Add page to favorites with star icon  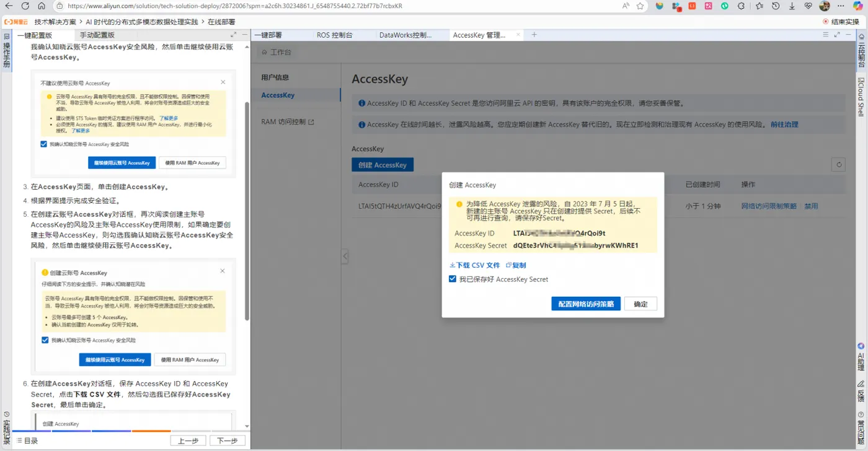click(640, 6)
